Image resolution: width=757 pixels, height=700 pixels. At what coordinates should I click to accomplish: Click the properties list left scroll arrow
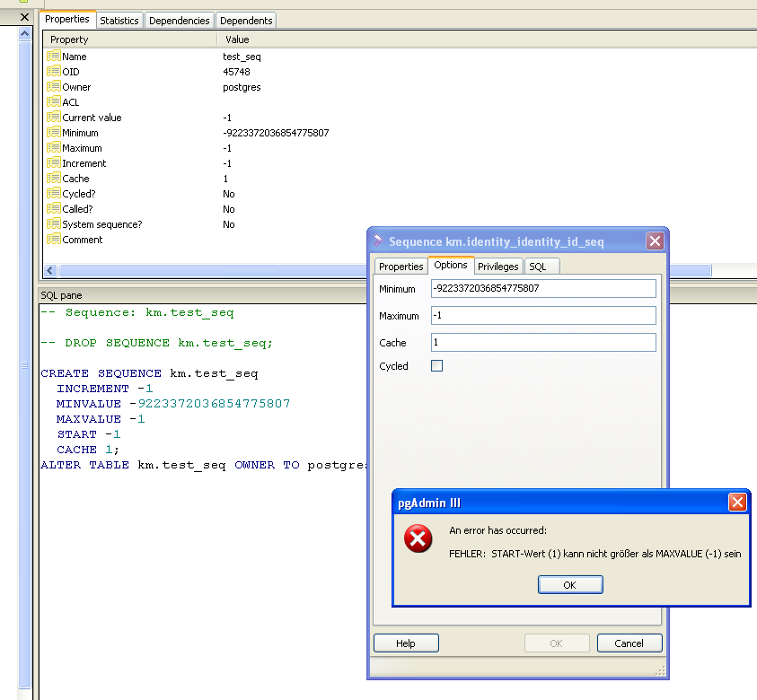pyautogui.click(x=50, y=270)
